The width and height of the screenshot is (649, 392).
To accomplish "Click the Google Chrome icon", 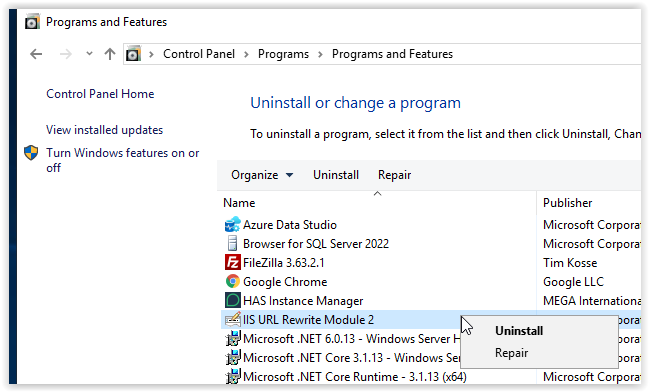I will (233, 281).
